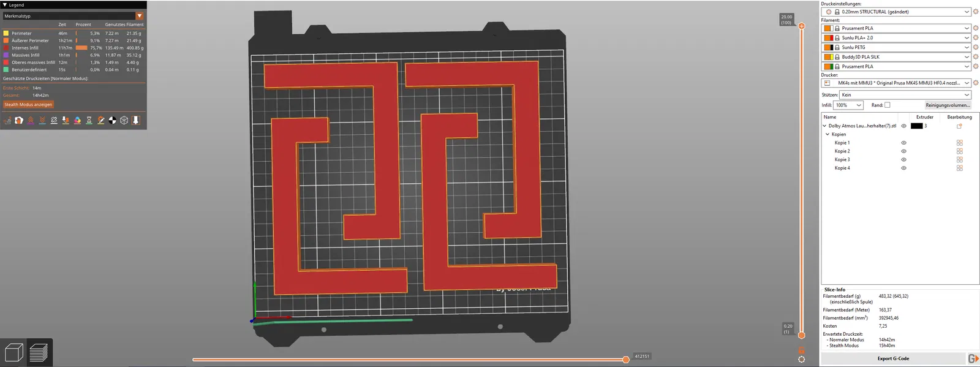Click the black extruder color swatch
Screen dimensions: 980x367
[x=916, y=126]
